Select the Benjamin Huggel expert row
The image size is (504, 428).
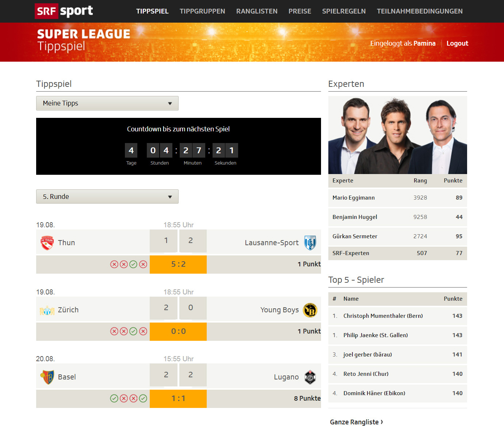(x=398, y=217)
